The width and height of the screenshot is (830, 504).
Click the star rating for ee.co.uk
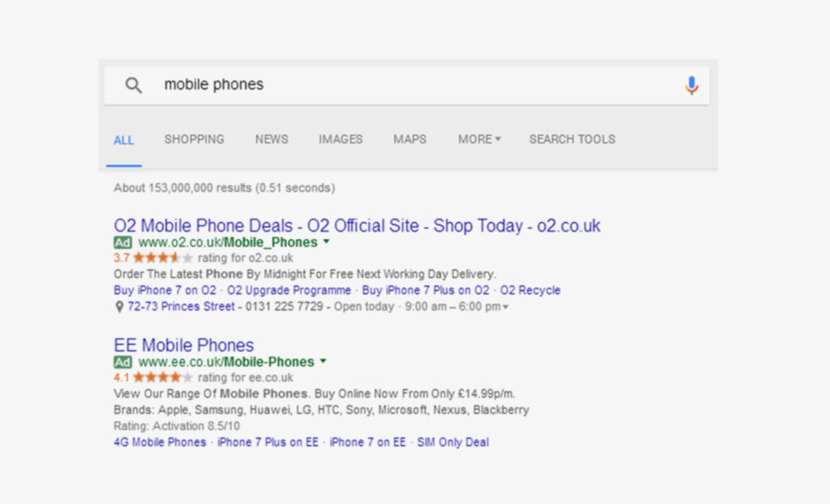click(x=163, y=378)
